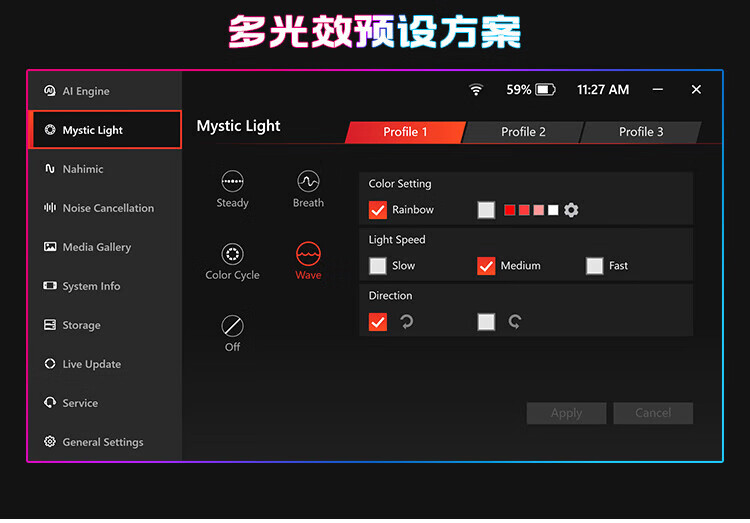Enable the custom color checkbox beside swatches
Viewport: 750px width, 523px height.
point(486,210)
